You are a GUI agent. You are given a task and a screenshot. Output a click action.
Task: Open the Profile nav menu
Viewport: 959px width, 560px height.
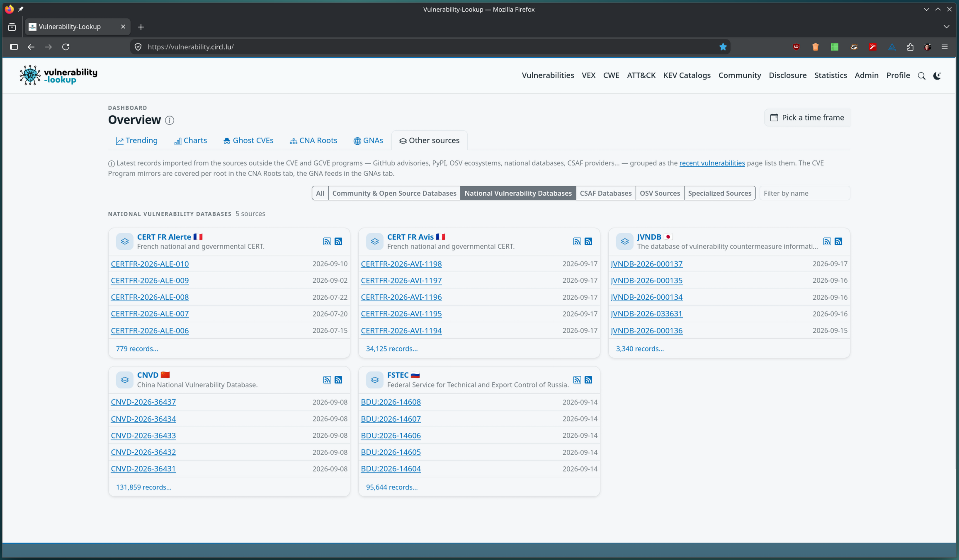pyautogui.click(x=898, y=75)
